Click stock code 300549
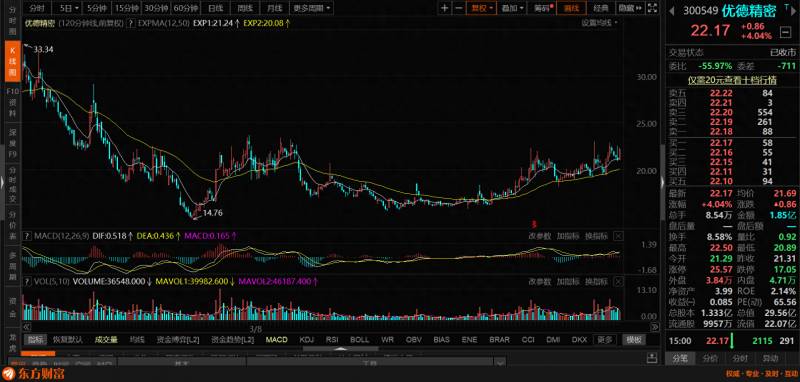Screen dimensions: 800x382 [x=701, y=10]
